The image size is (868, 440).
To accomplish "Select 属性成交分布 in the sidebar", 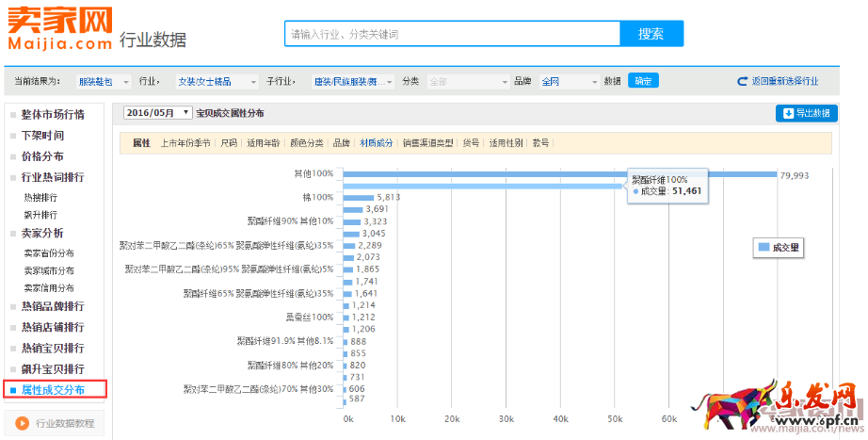I will [53, 390].
